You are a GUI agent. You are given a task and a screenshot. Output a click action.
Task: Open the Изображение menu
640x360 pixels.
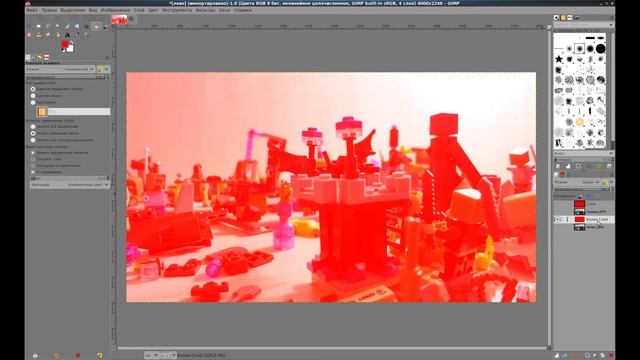pos(115,10)
